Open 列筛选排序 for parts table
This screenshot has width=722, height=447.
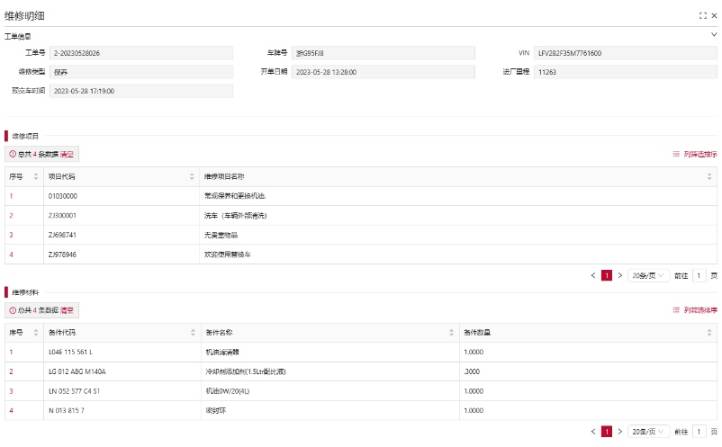pyautogui.click(x=695, y=310)
